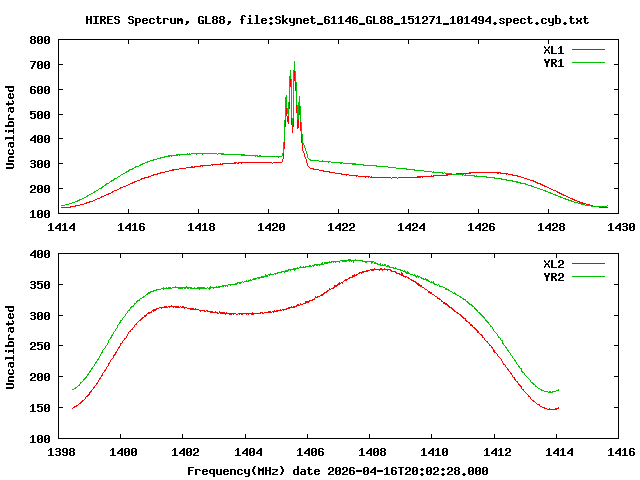The image size is (640, 480).
Task: Click the 800 y-axis label on top plot
Action: click(x=40, y=40)
